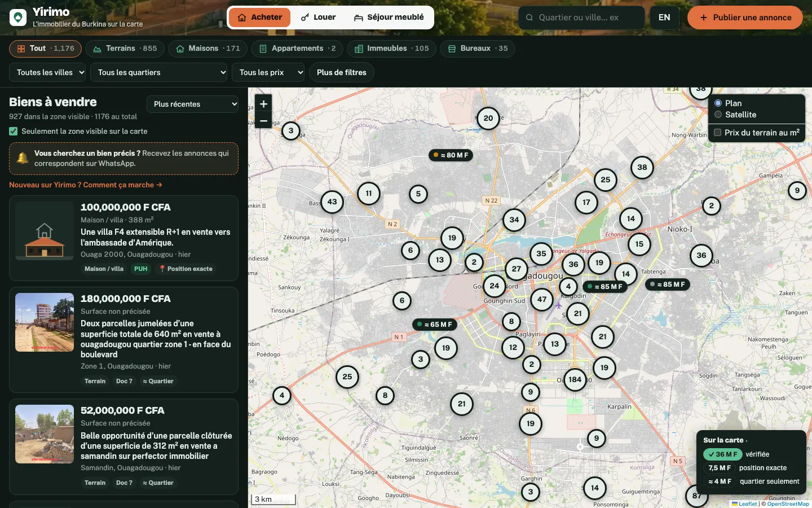Open the Tous les prix dropdown
This screenshot has width=812, height=508.
pyautogui.click(x=268, y=72)
